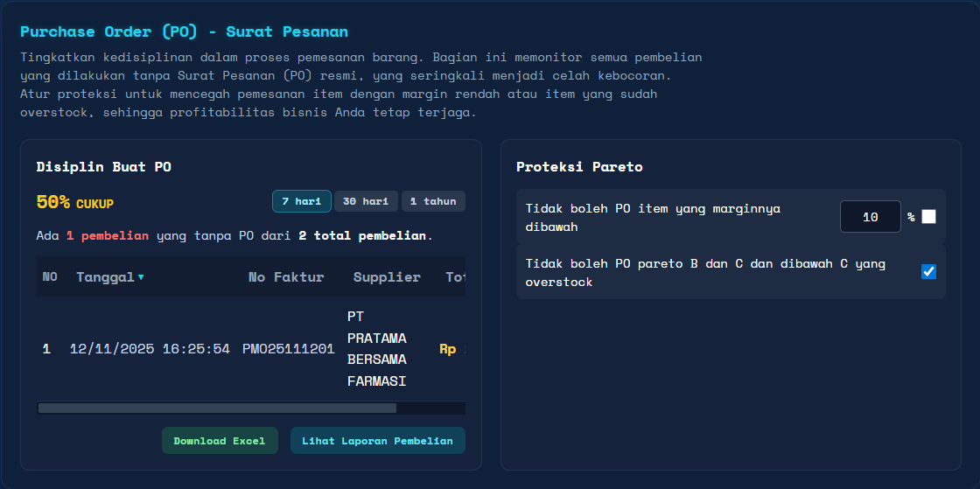Click the NO column header

click(50, 277)
